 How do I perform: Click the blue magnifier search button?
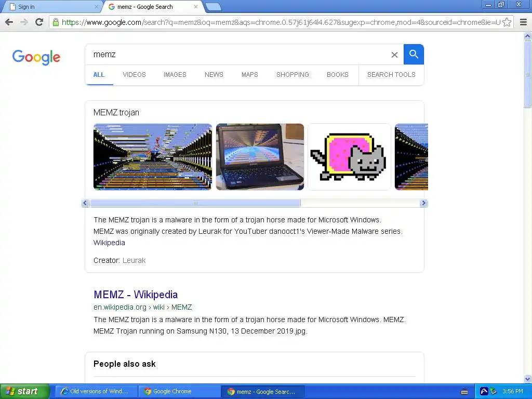[x=414, y=54]
